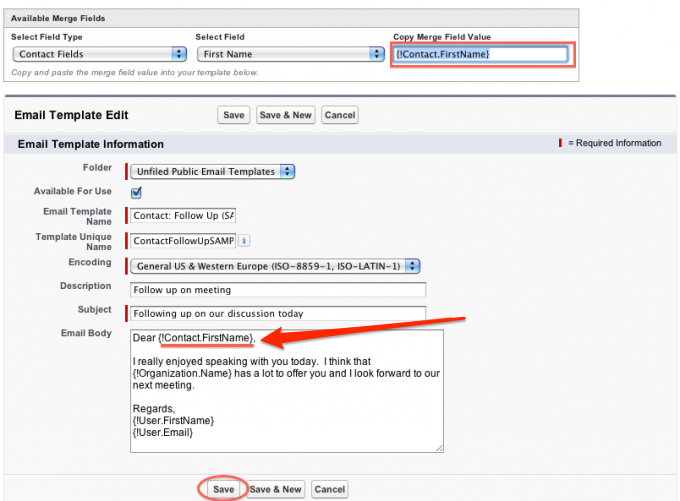Click the Cancel button below the Email Body

coord(329,489)
